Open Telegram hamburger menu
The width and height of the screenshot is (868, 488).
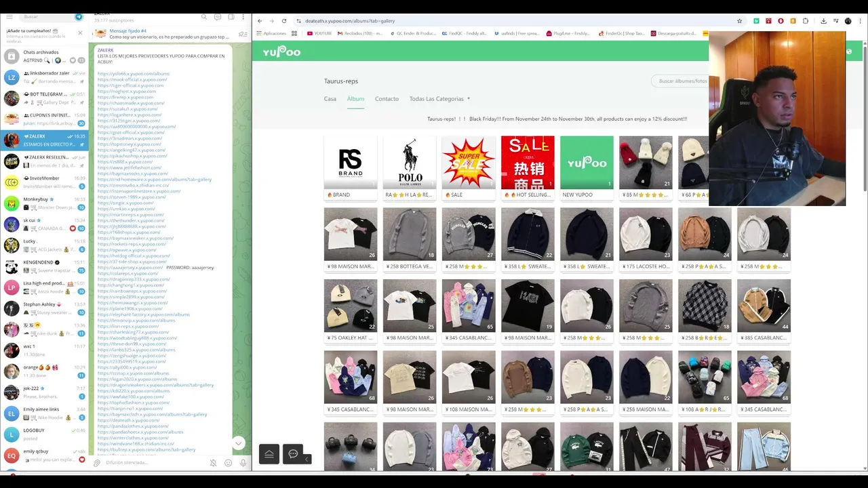click(9, 16)
